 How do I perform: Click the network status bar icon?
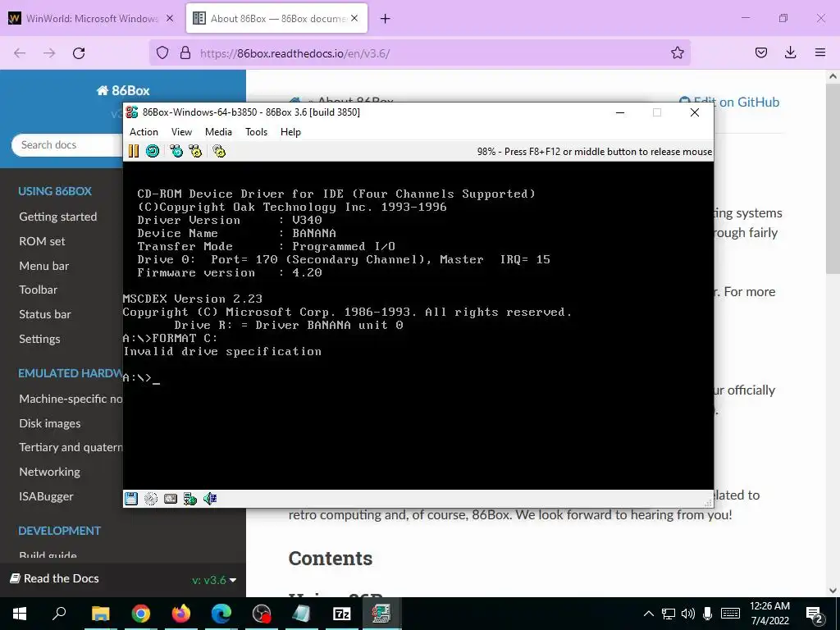[190, 499]
